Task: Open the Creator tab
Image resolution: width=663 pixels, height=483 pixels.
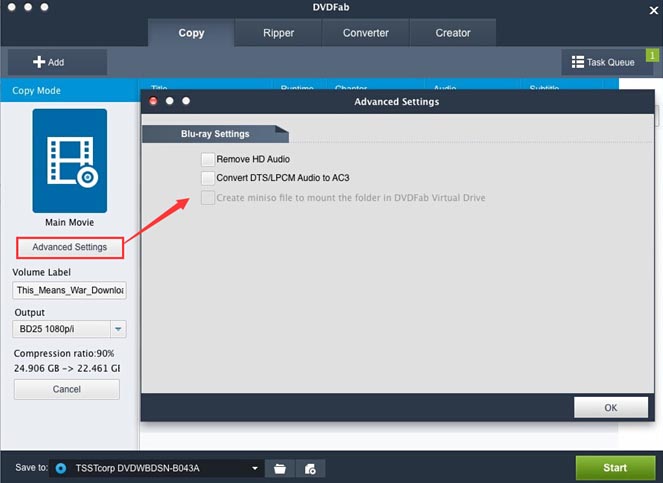Action: 453,33
